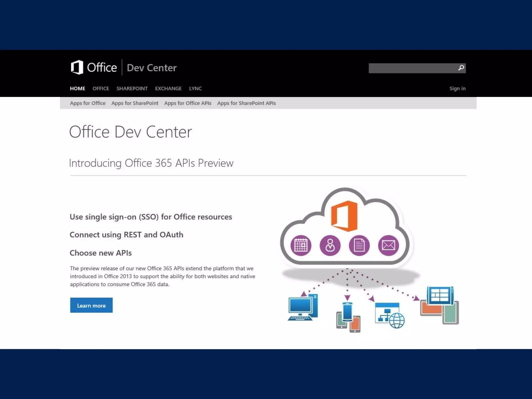This screenshot has width=532, height=399.
Task: Click the desktop computer icon
Action: click(x=303, y=307)
